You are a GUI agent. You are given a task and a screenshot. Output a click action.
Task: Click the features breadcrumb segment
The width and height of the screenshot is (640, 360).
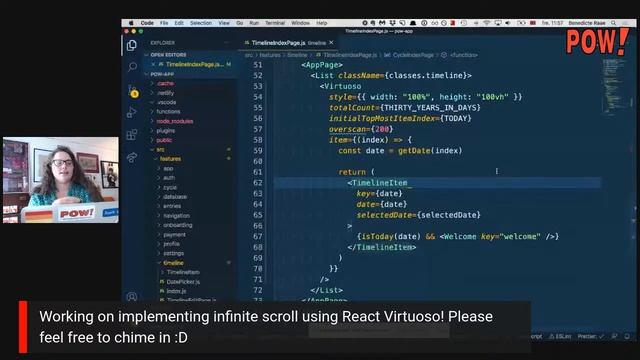270,55
